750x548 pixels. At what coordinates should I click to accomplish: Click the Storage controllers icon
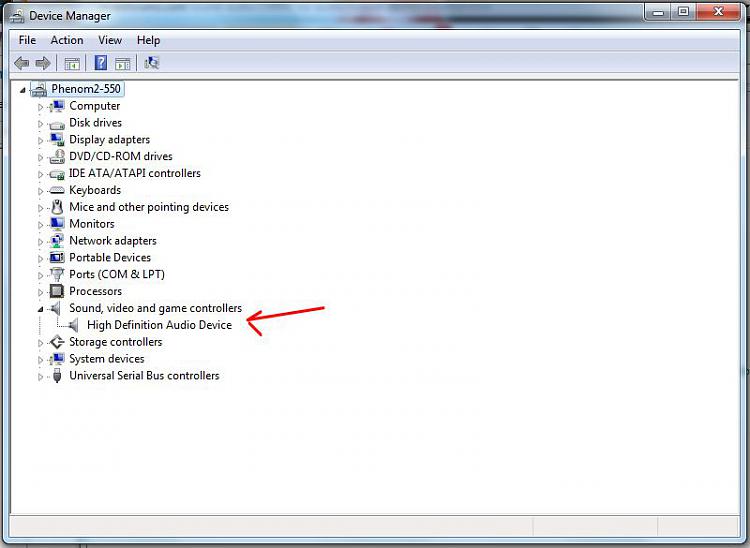click(x=57, y=342)
